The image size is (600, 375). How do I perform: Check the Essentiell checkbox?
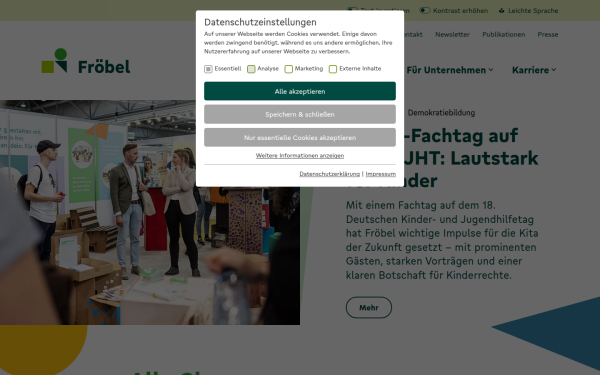208,69
